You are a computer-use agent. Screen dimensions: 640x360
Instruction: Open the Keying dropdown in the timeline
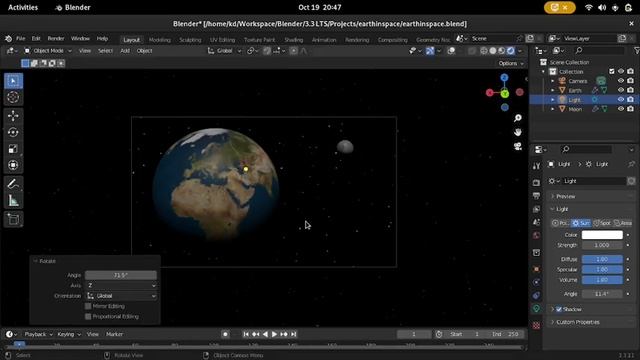[x=69, y=334]
